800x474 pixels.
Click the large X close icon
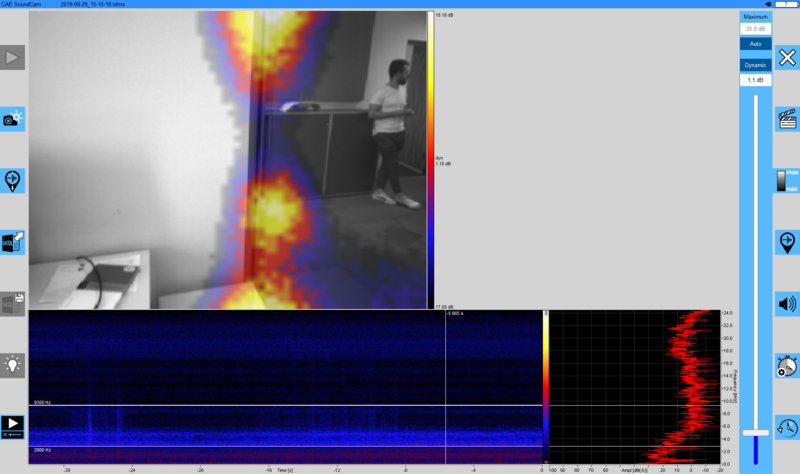[x=787, y=58]
